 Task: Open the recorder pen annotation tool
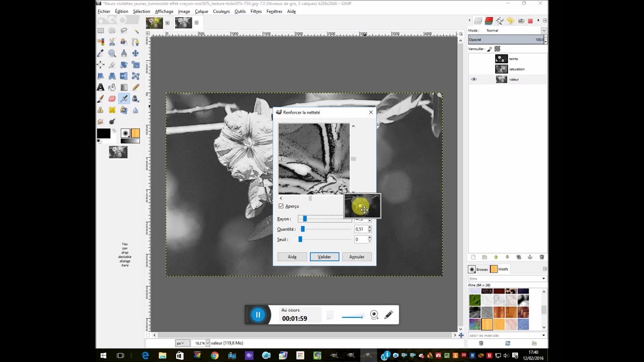388,315
